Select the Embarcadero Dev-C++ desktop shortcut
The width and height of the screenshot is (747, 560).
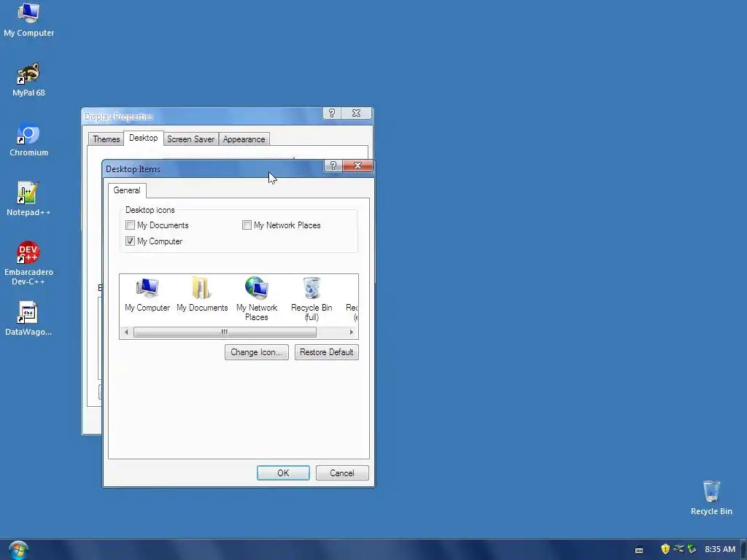click(x=28, y=262)
